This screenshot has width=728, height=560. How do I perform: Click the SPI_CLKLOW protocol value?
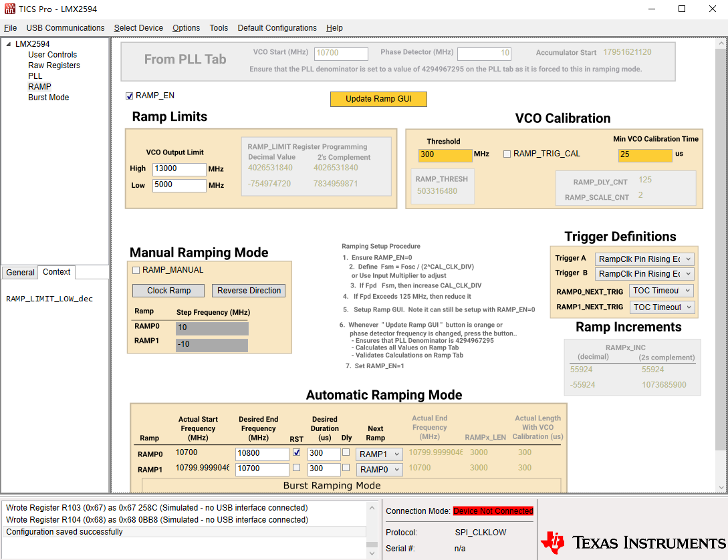(x=481, y=532)
